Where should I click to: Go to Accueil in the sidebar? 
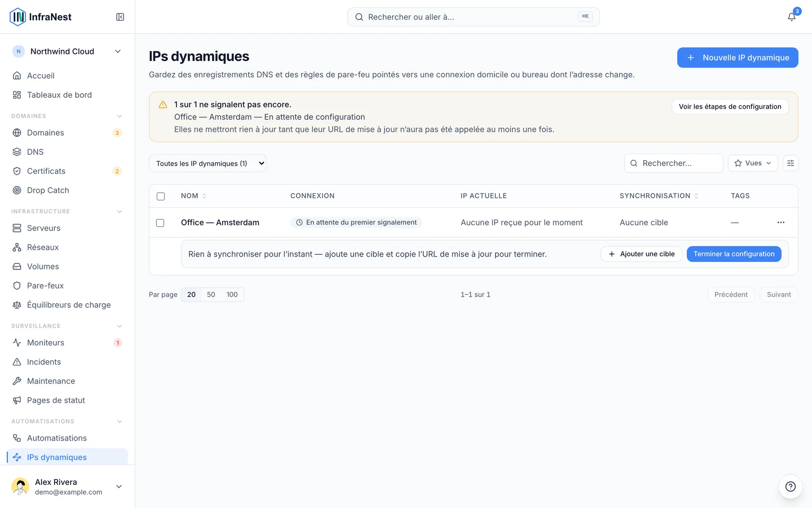(67, 76)
